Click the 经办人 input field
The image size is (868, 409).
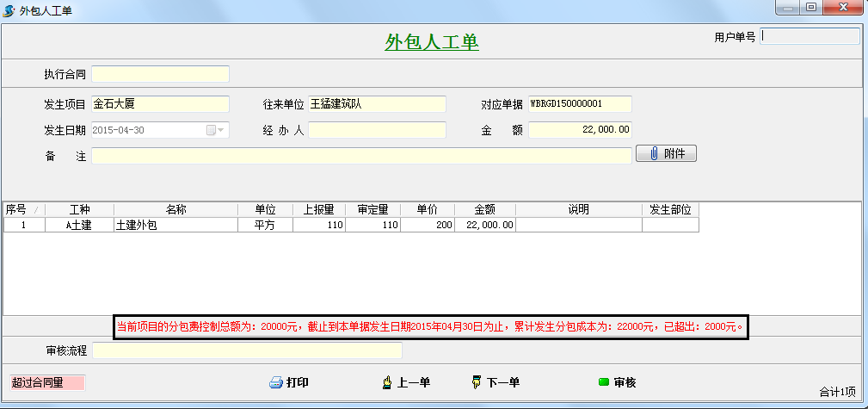377,130
